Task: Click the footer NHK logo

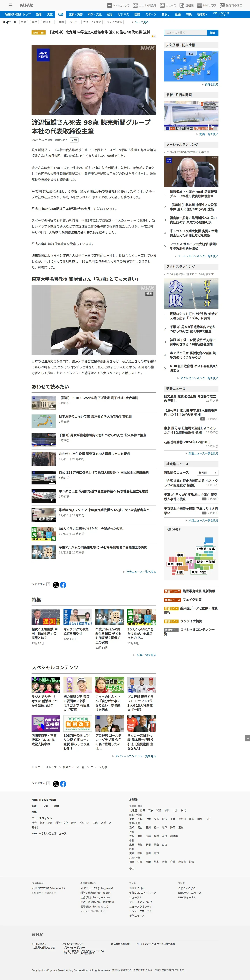Action: click(x=37, y=935)
